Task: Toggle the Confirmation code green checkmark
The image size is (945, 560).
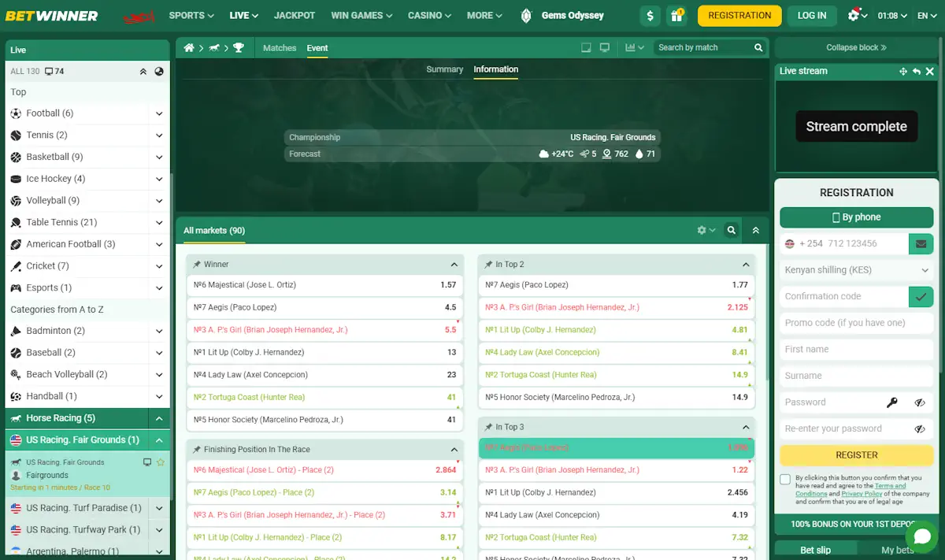Action: (921, 296)
